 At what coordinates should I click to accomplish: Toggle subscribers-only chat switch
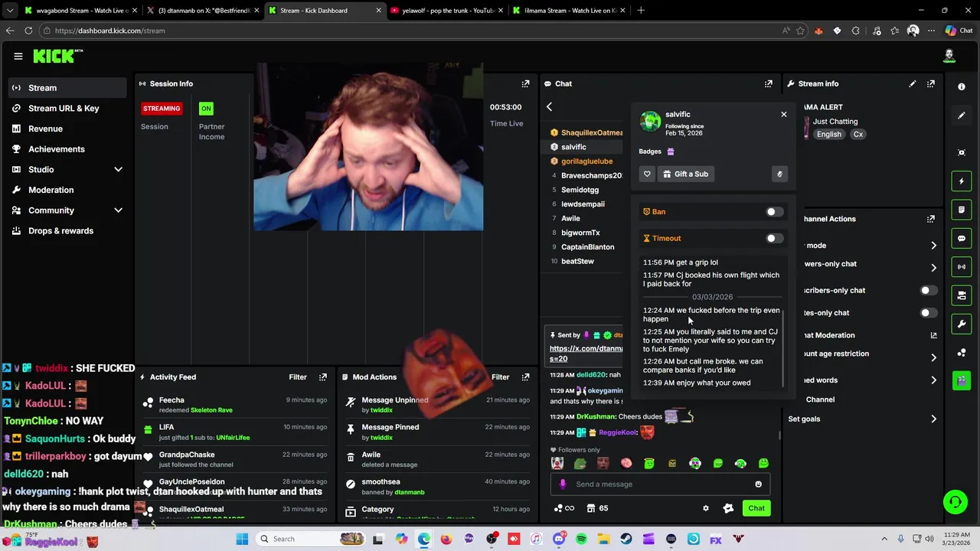tap(927, 291)
